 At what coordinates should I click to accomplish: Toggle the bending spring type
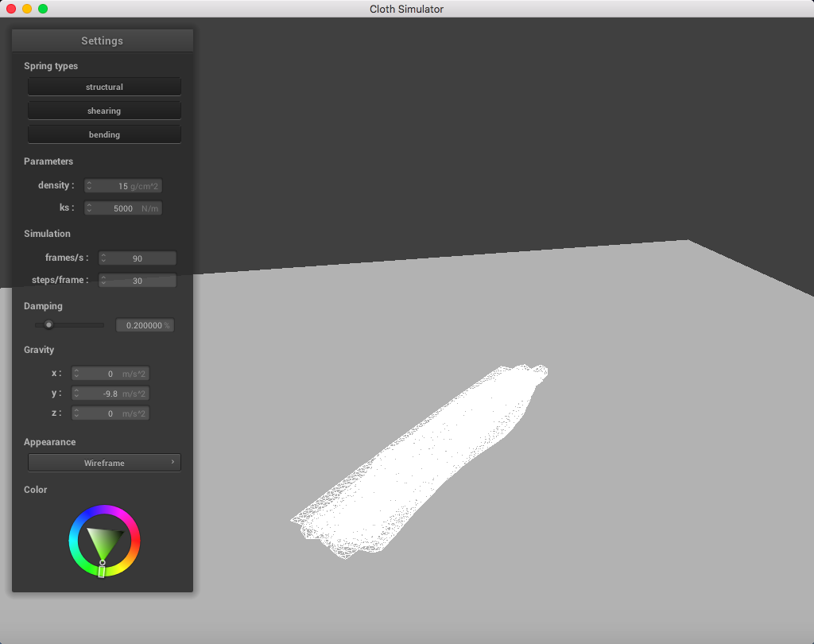pyautogui.click(x=104, y=134)
